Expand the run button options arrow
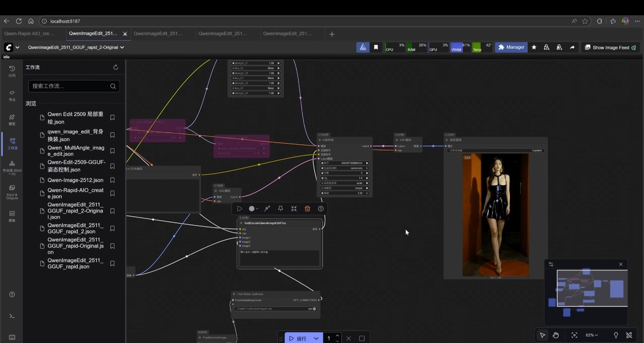644x343 pixels. tap(316, 339)
